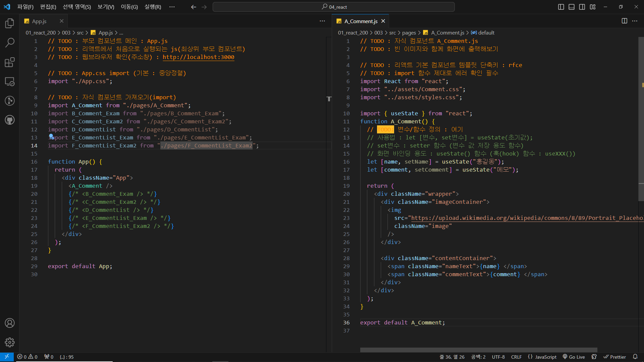Expand the title bar overflow menu ellipsis
This screenshot has width=644, height=362.
[x=172, y=7]
